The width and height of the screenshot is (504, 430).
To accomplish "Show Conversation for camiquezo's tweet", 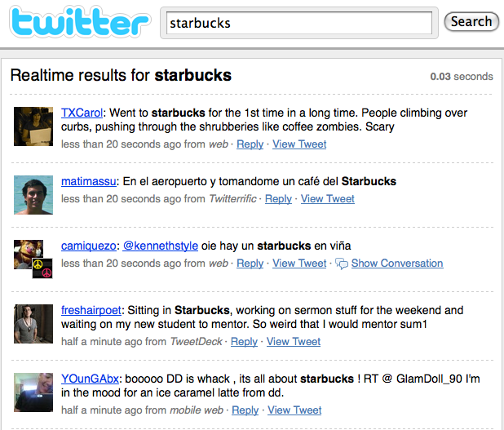I will pyautogui.click(x=397, y=263).
